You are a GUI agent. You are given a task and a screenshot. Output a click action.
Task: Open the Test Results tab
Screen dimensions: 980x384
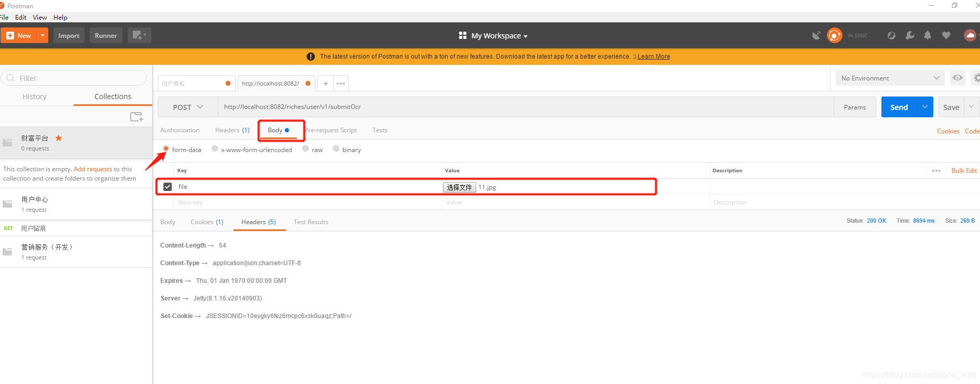click(311, 222)
